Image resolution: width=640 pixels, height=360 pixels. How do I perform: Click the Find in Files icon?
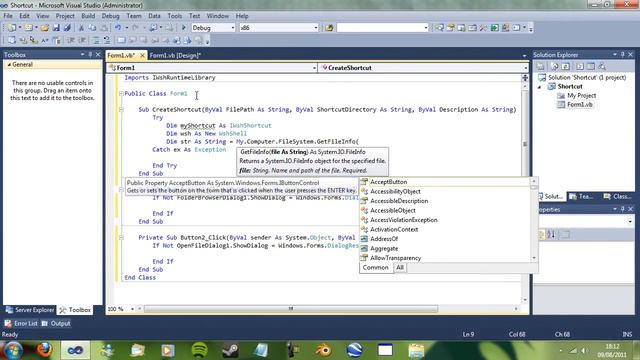tap(329, 28)
